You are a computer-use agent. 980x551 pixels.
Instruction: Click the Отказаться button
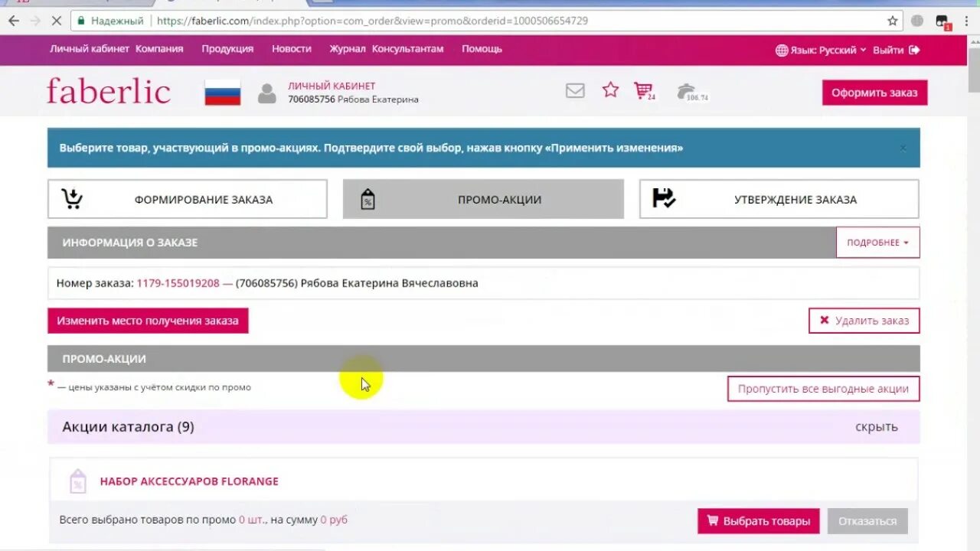click(867, 521)
